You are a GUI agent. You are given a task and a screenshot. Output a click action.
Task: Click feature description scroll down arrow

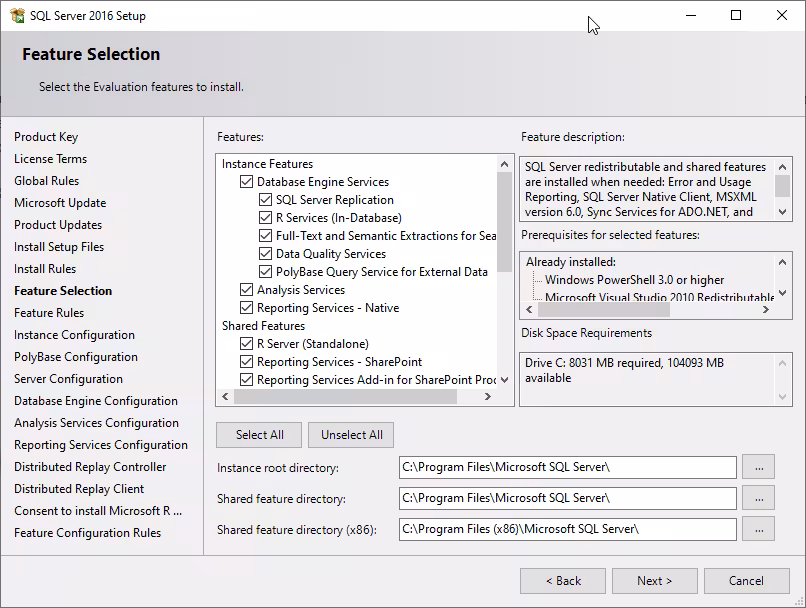[782, 212]
